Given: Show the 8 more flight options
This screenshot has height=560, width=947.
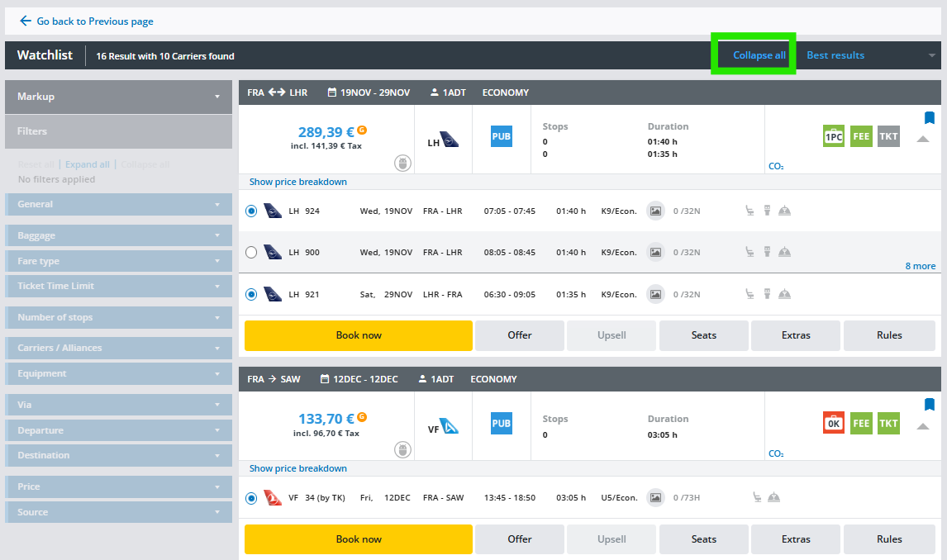Looking at the screenshot, I should tap(920, 266).
